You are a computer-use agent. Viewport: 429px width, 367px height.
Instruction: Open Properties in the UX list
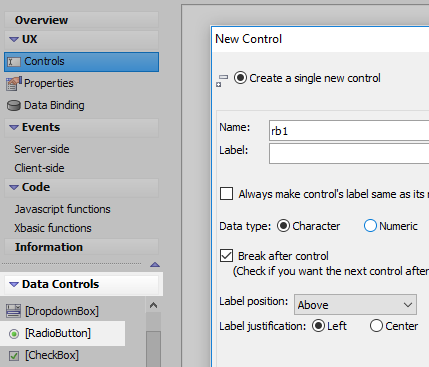tap(49, 83)
